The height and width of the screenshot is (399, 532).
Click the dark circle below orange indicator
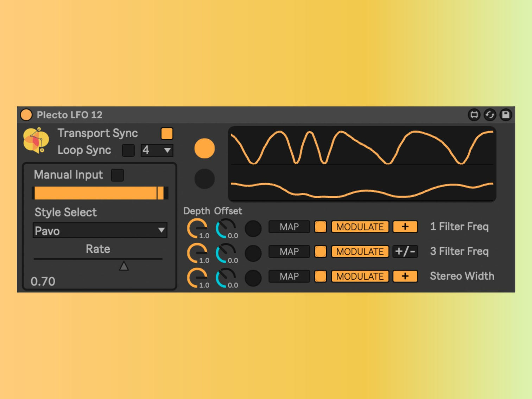click(204, 179)
